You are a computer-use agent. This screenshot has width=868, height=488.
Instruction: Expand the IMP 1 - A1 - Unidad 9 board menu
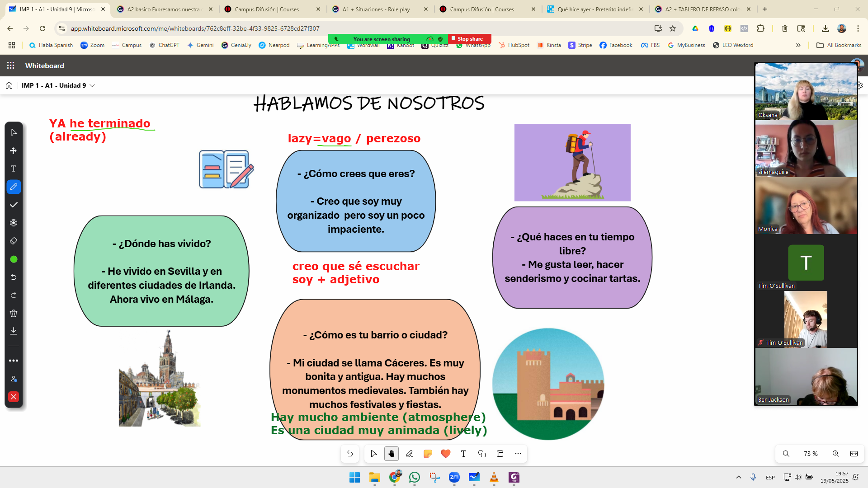pos(92,85)
